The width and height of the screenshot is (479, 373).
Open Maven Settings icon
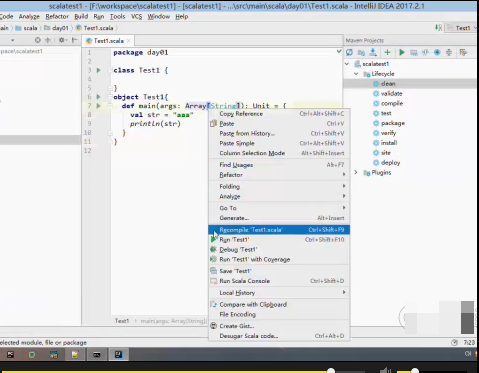(x=463, y=52)
